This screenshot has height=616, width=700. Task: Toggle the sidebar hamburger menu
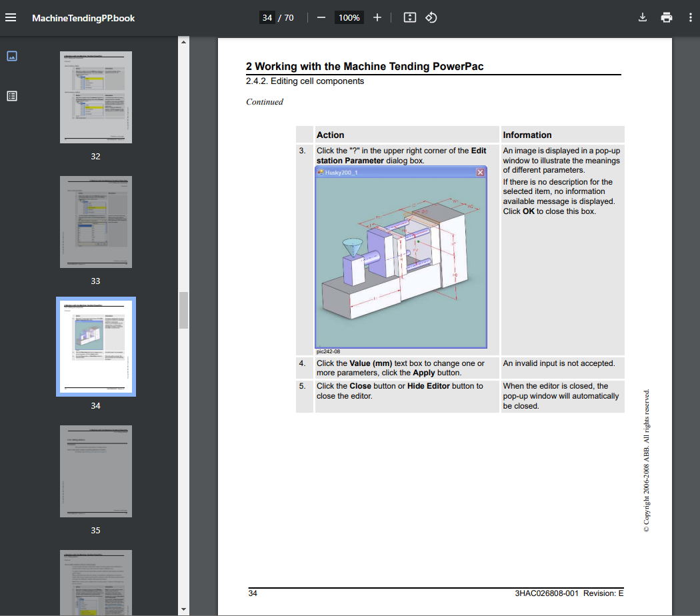coord(11,17)
